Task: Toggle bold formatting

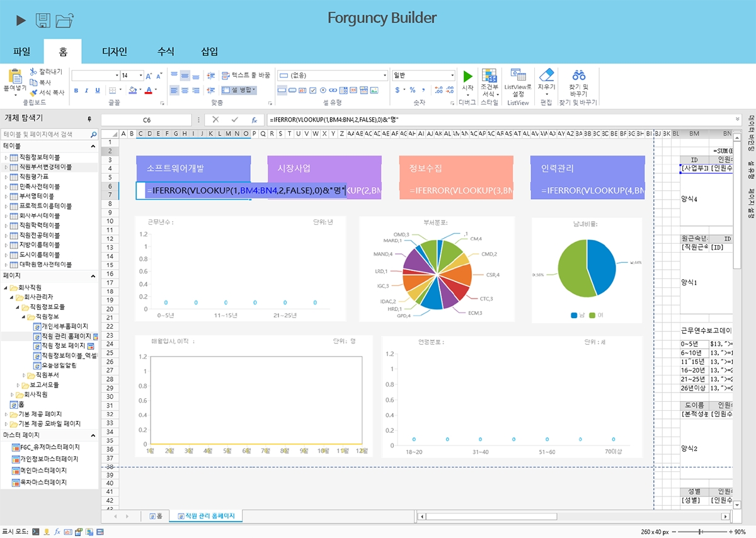Action: (76, 90)
